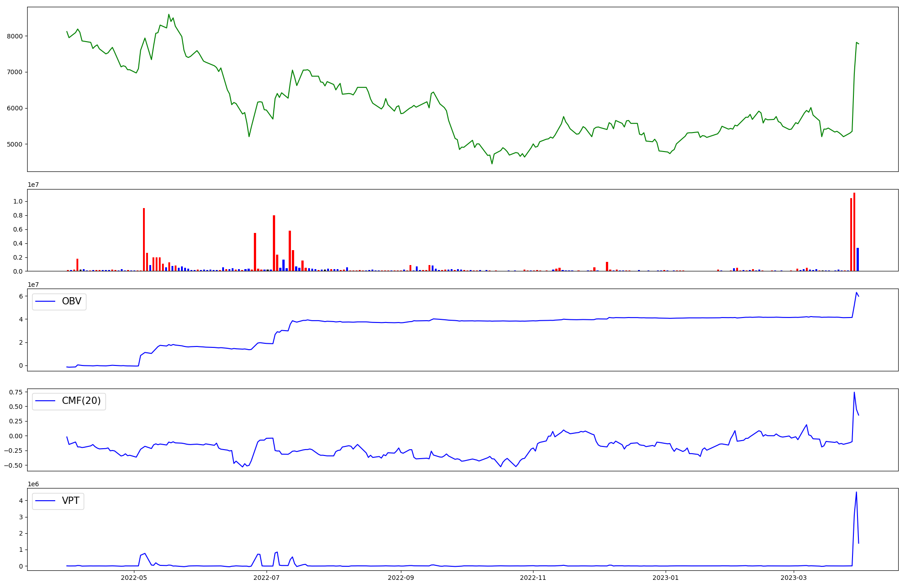Image resolution: width=905 pixels, height=588 pixels.
Task: Click the 2023-01 x-axis date label
Action: [666, 578]
